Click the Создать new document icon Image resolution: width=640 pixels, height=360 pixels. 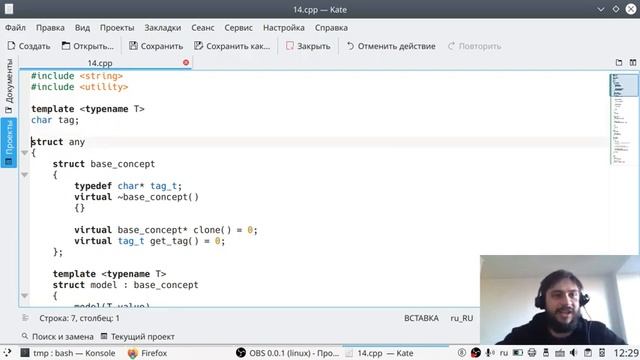point(11,46)
